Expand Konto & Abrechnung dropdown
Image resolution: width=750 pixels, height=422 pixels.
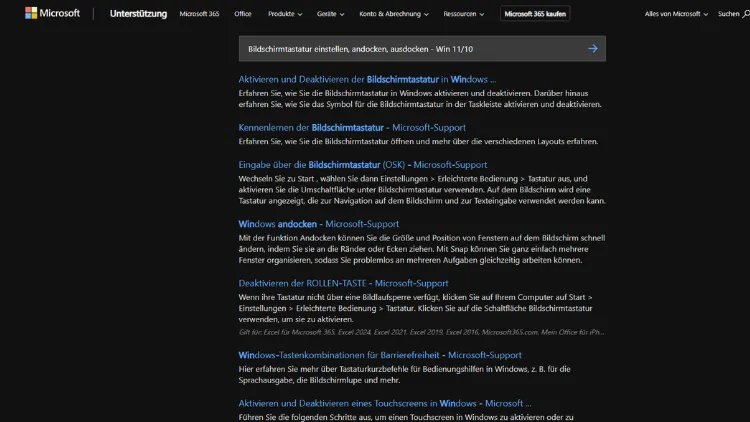394,14
